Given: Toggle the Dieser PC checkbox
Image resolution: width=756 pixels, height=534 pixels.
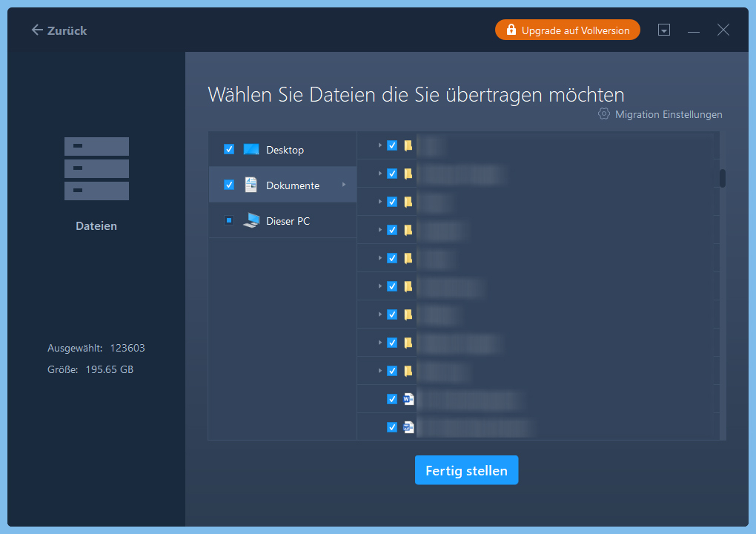Looking at the screenshot, I should (x=229, y=220).
